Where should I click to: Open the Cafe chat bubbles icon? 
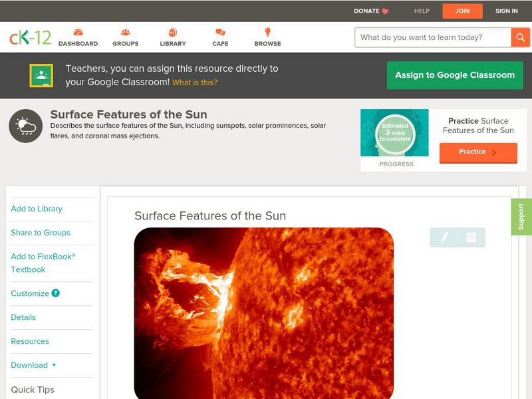220,32
